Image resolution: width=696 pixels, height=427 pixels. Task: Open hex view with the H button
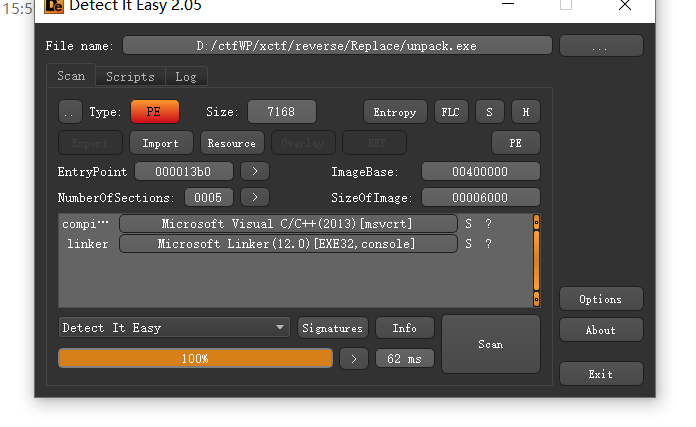tap(526, 112)
